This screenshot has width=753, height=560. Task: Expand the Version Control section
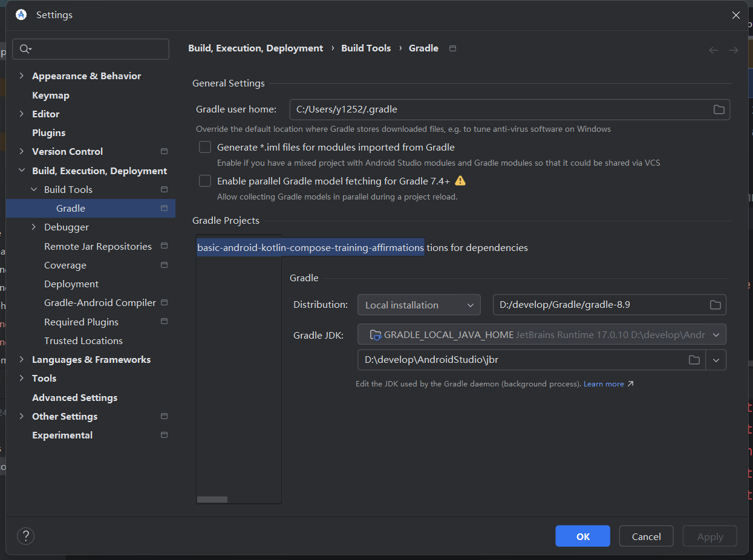(x=22, y=151)
